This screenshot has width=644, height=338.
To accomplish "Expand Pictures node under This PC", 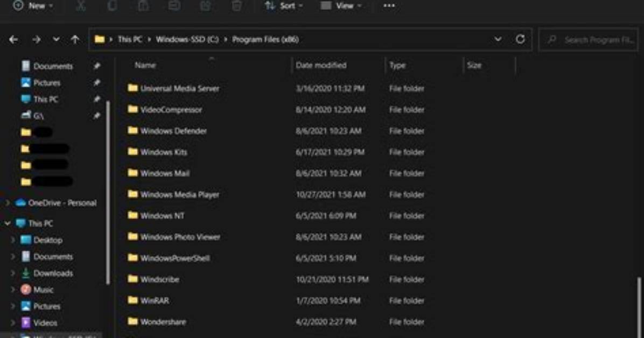I will [13, 306].
